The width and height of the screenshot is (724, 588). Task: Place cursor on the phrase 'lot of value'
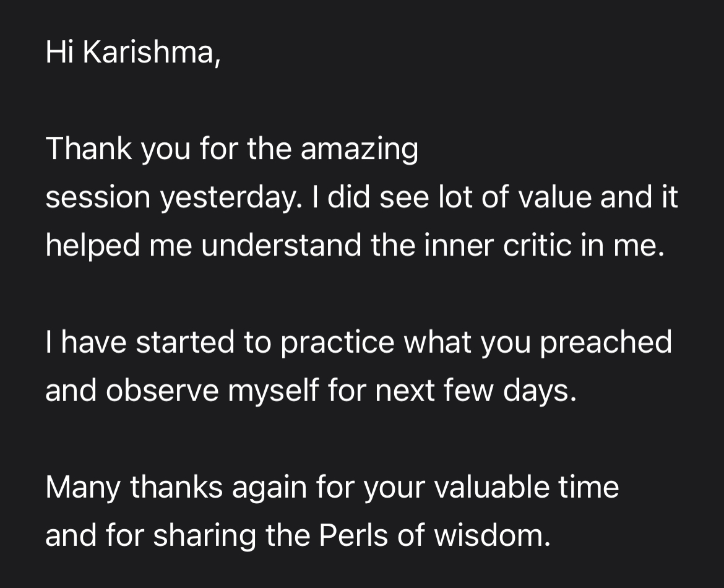coord(515,197)
